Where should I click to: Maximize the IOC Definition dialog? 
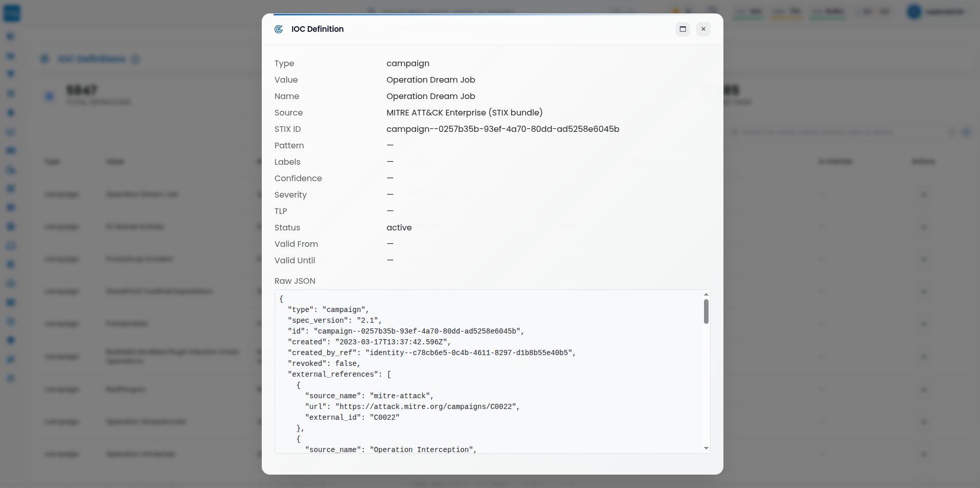coord(683,29)
